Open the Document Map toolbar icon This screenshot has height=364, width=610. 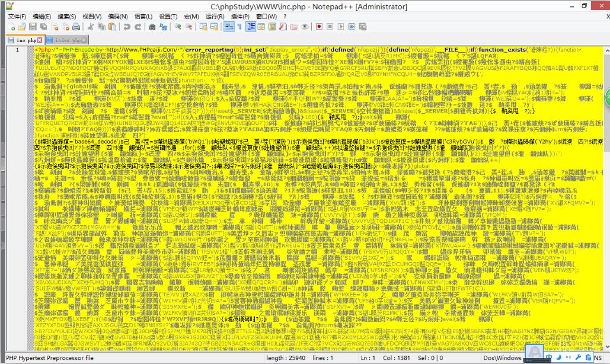coord(272,27)
